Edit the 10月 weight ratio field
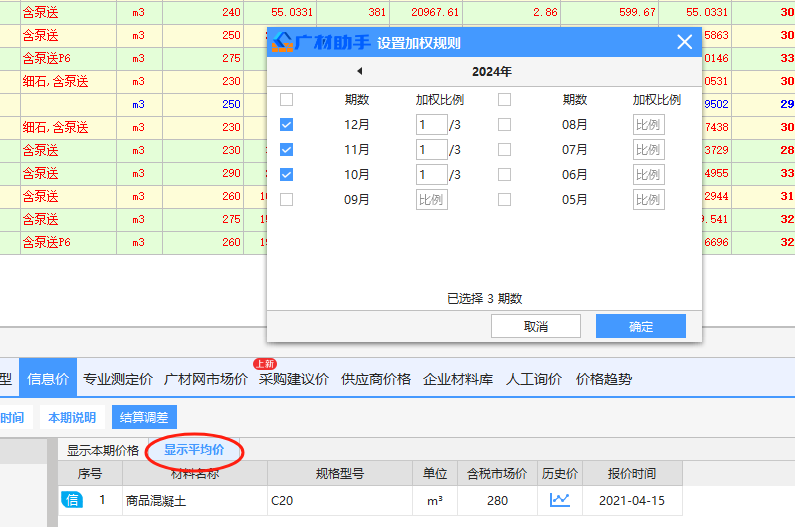This screenshot has width=795, height=527. coord(431,174)
